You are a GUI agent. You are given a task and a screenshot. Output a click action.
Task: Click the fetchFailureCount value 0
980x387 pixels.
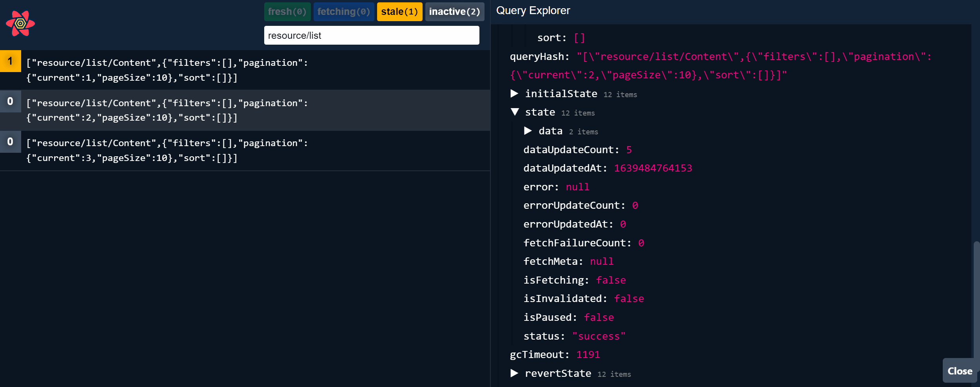(641, 243)
